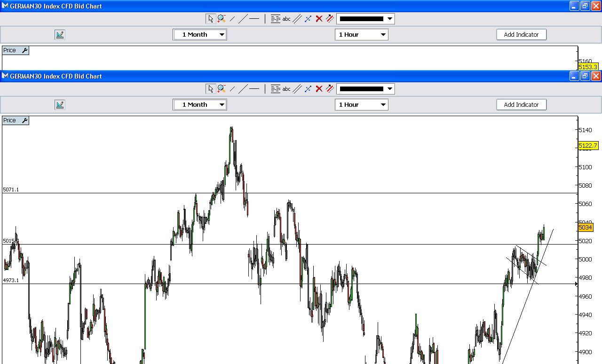Pick the long trend line tool in the front chart window
The height and width of the screenshot is (364, 602).
click(243, 89)
